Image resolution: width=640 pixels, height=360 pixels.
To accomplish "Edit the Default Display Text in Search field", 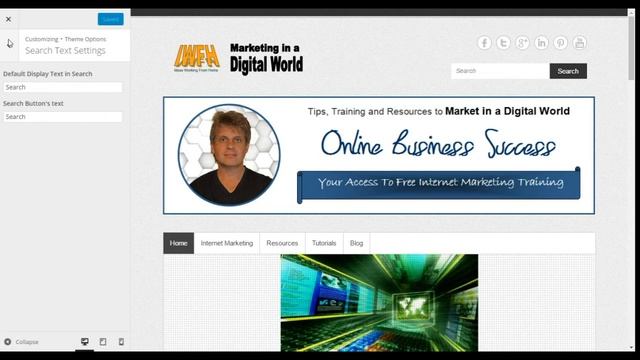I will coord(63,87).
